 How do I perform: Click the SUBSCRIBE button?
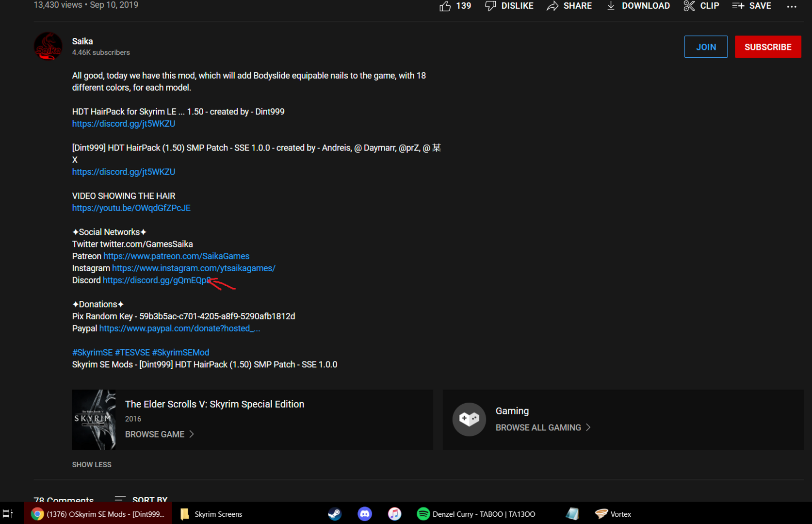[x=768, y=47]
